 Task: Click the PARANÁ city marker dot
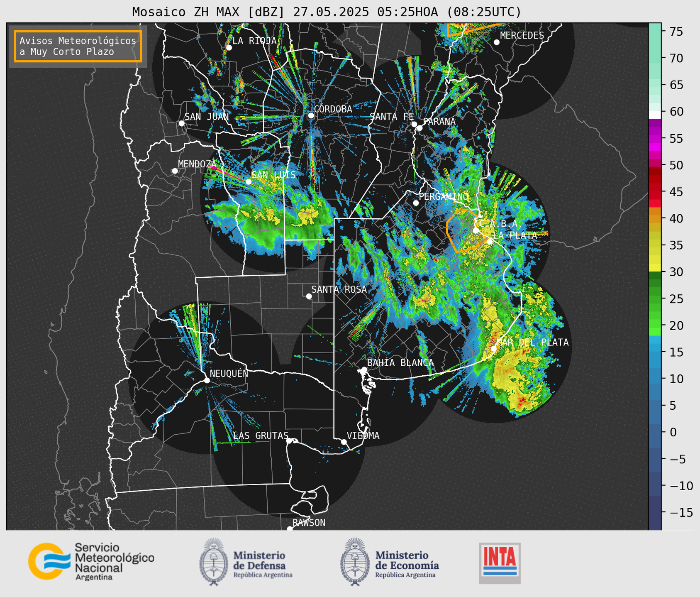coord(420,128)
